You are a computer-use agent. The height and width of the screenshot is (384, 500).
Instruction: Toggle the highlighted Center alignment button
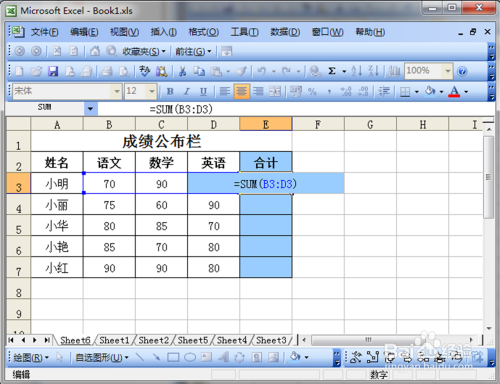pos(242,91)
